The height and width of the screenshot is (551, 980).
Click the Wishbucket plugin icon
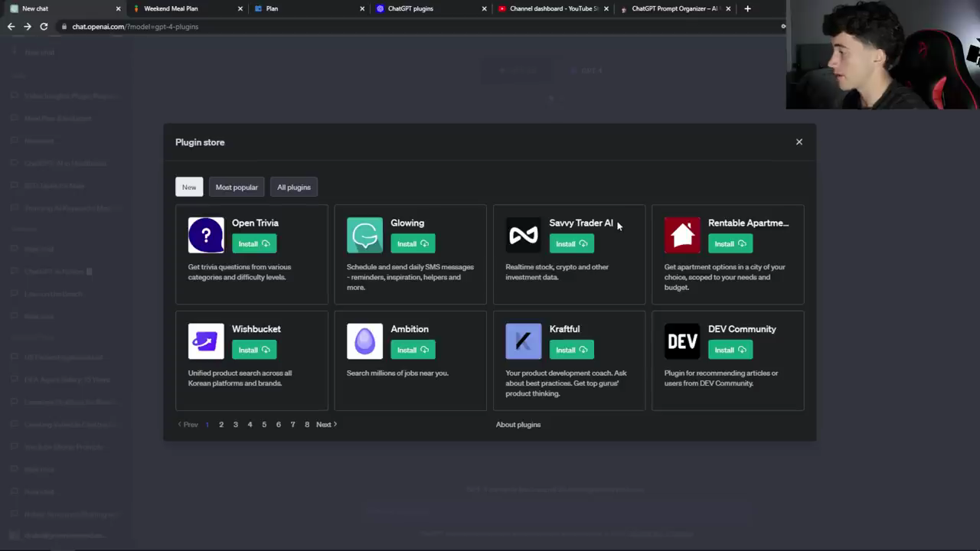pos(206,341)
